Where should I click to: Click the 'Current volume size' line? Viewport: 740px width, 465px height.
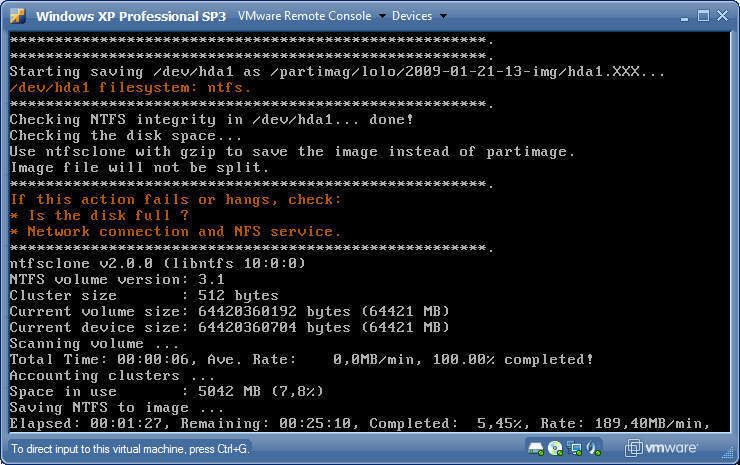229,312
